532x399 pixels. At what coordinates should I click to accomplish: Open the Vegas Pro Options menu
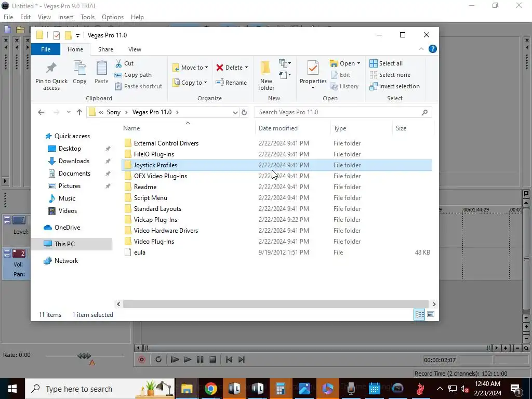pyautogui.click(x=113, y=17)
